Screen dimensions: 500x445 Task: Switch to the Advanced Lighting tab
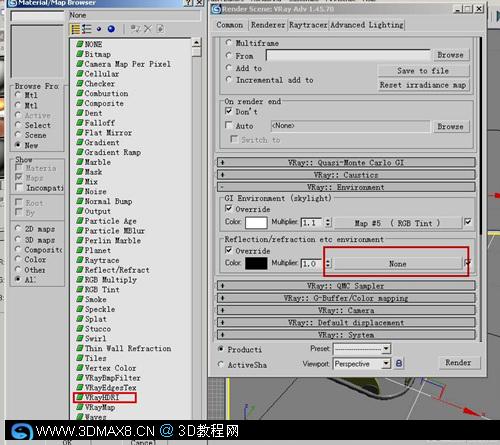[x=367, y=25]
